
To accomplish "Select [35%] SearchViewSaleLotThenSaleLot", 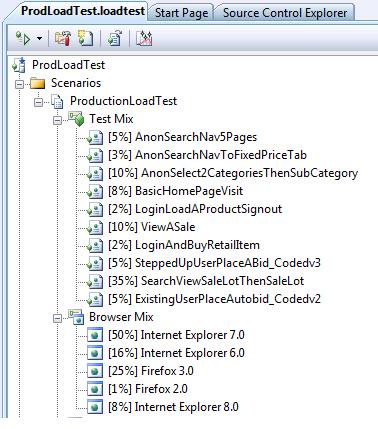I will (206, 281).
